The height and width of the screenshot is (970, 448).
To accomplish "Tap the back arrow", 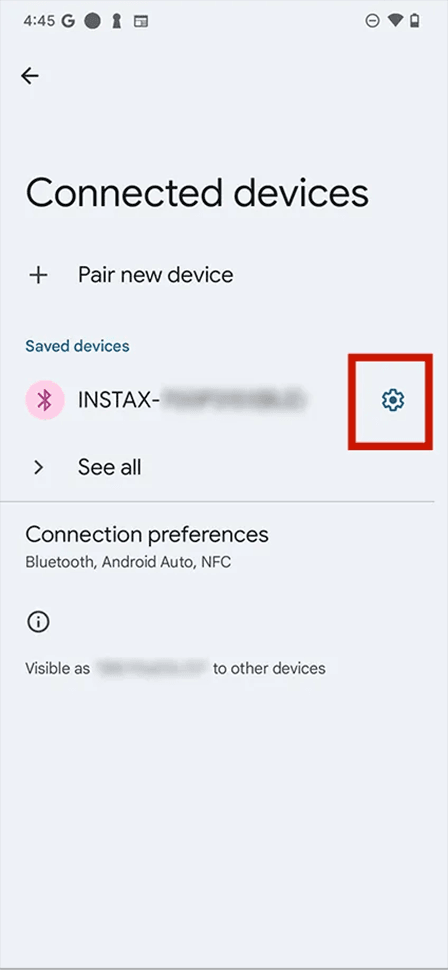I will pos(30,75).
